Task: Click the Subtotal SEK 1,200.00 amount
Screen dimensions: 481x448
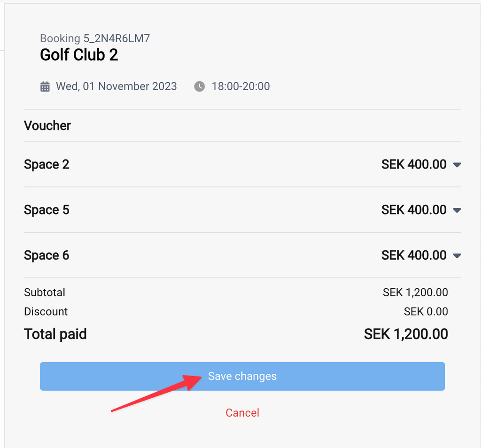Action: click(415, 293)
